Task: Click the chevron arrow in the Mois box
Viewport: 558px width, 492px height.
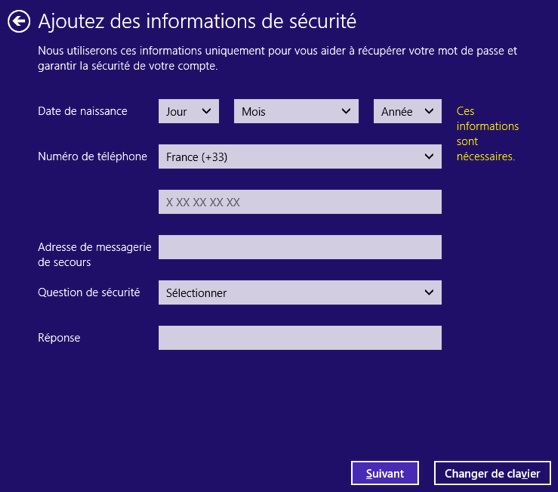Action: click(x=346, y=111)
